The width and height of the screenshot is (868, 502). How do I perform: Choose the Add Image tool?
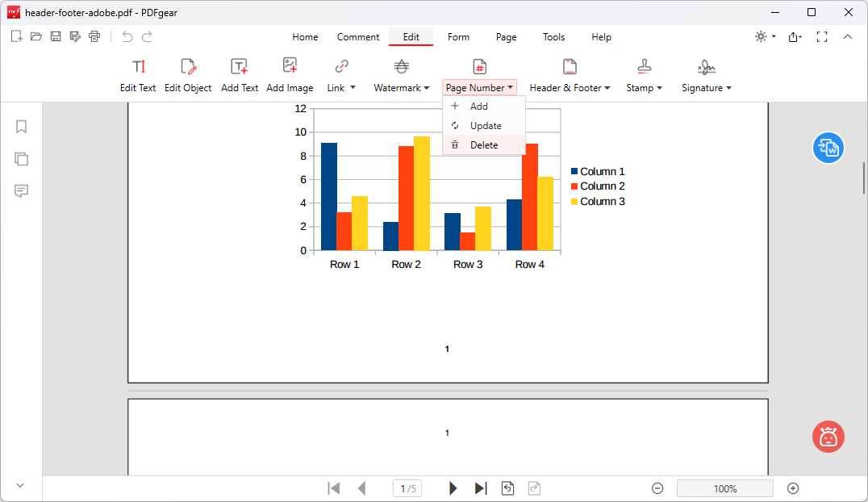point(290,76)
